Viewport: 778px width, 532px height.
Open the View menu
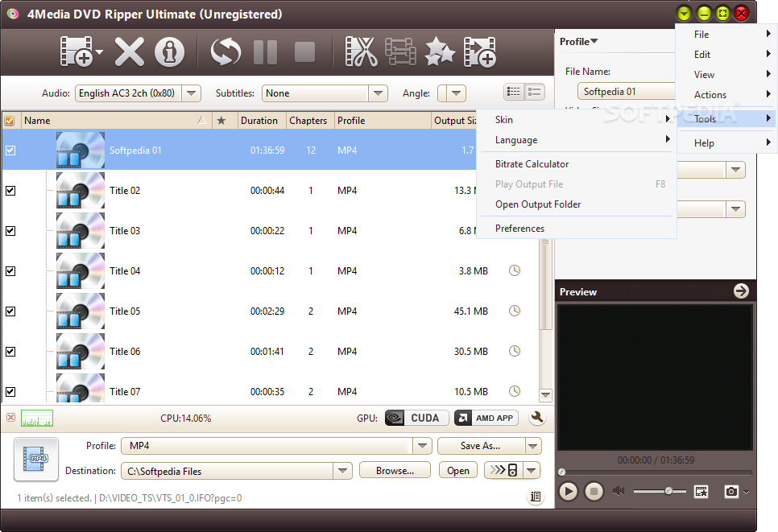726,74
